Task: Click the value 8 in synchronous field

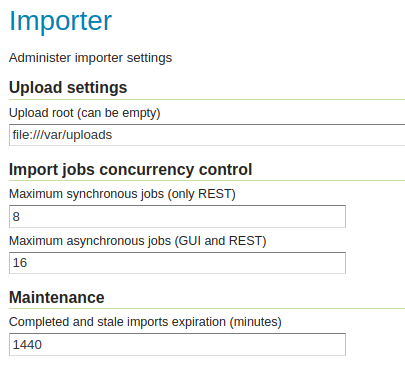Action: point(16,217)
